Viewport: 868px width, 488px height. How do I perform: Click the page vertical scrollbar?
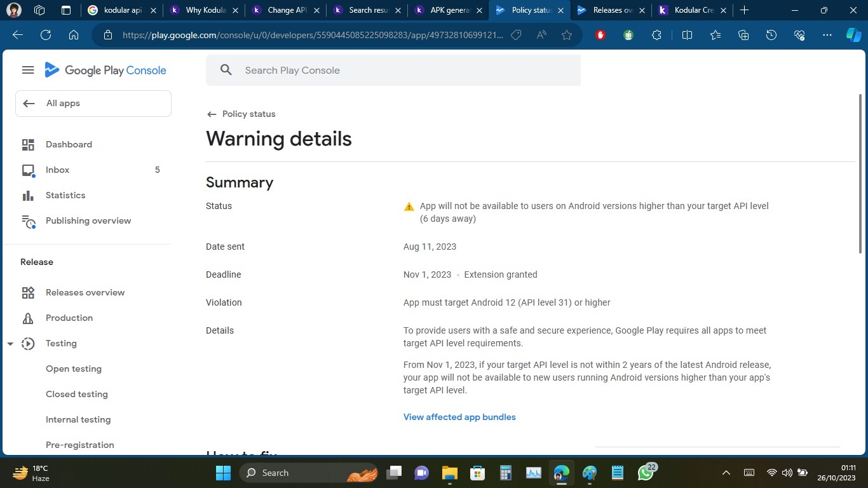[860, 173]
